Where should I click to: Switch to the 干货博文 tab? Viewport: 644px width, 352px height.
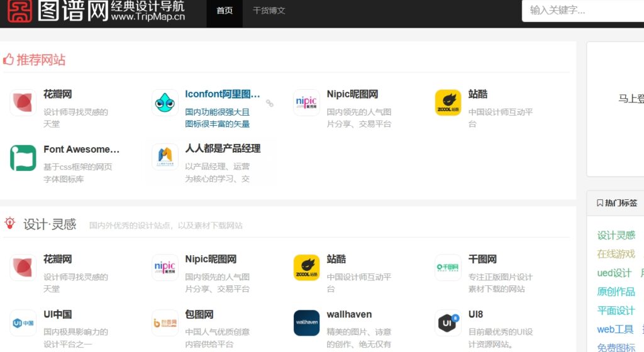point(269,11)
